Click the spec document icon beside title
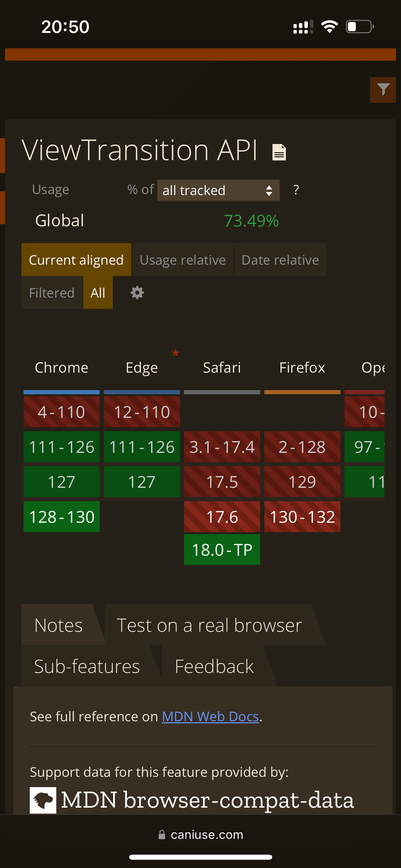401x868 pixels. (279, 152)
